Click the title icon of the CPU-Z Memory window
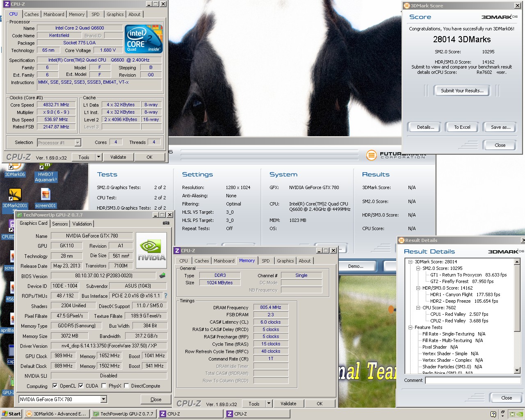This screenshot has height=420, width=525. 177,250
